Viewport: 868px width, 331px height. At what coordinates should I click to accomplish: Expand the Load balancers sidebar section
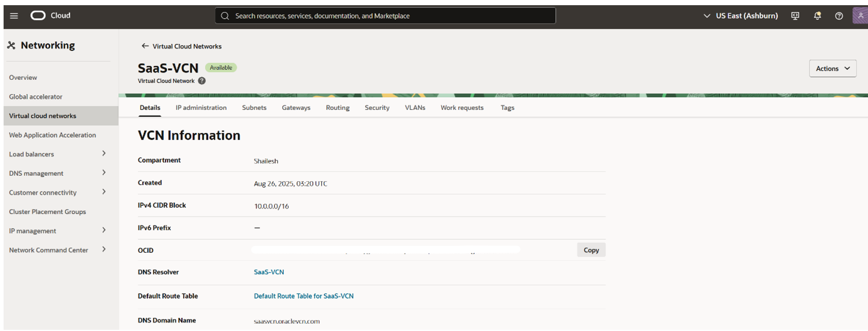[104, 154]
